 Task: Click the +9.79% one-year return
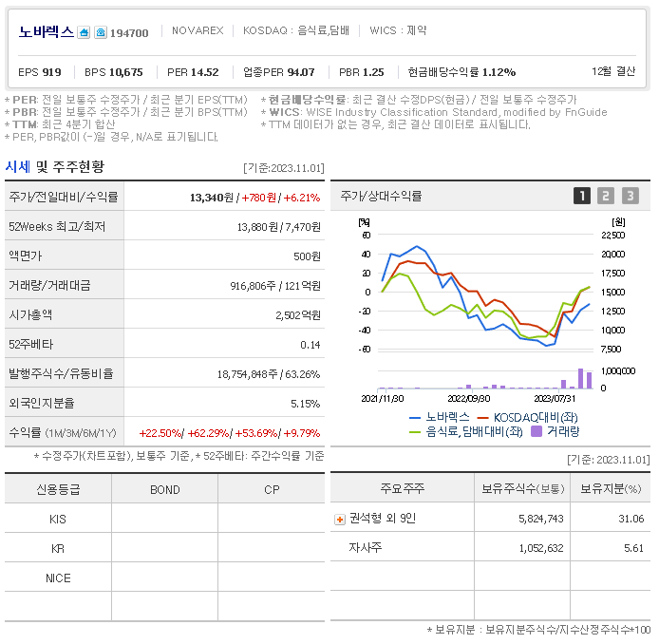(x=302, y=433)
